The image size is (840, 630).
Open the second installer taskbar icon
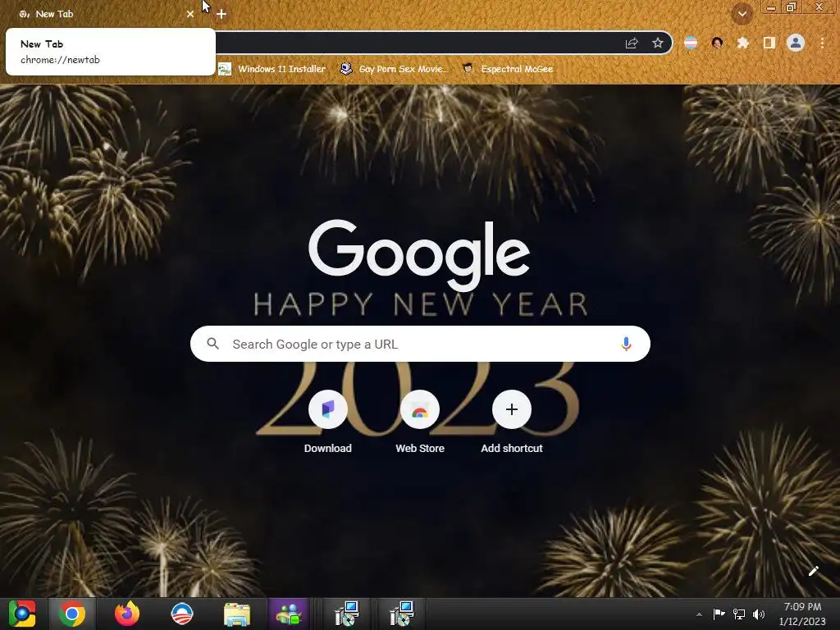tap(402, 614)
